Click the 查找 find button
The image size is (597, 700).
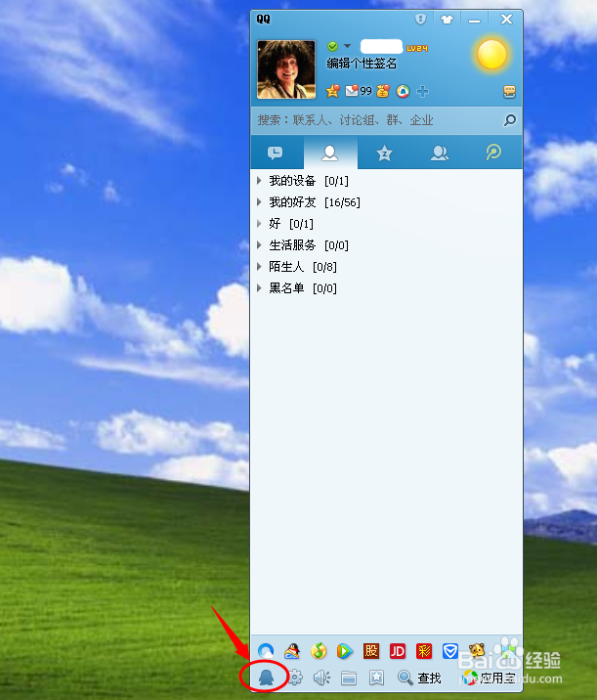tap(419, 678)
